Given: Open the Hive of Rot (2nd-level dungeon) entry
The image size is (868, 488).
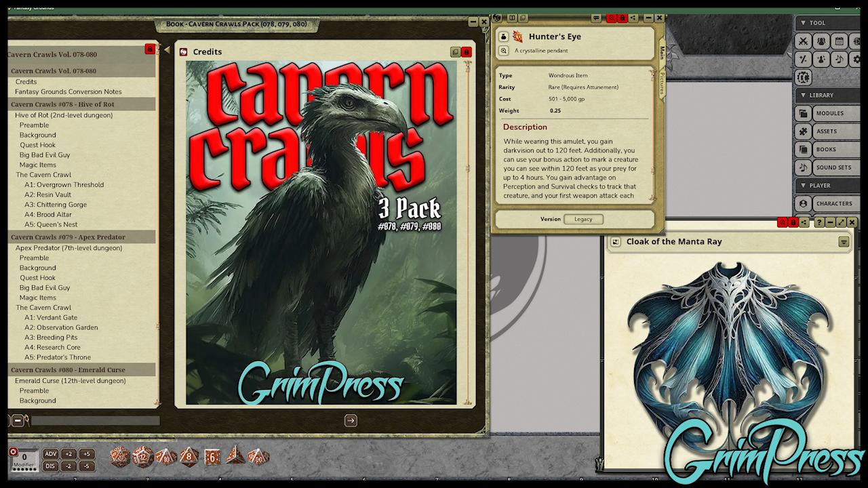Looking at the screenshot, I should (x=64, y=115).
